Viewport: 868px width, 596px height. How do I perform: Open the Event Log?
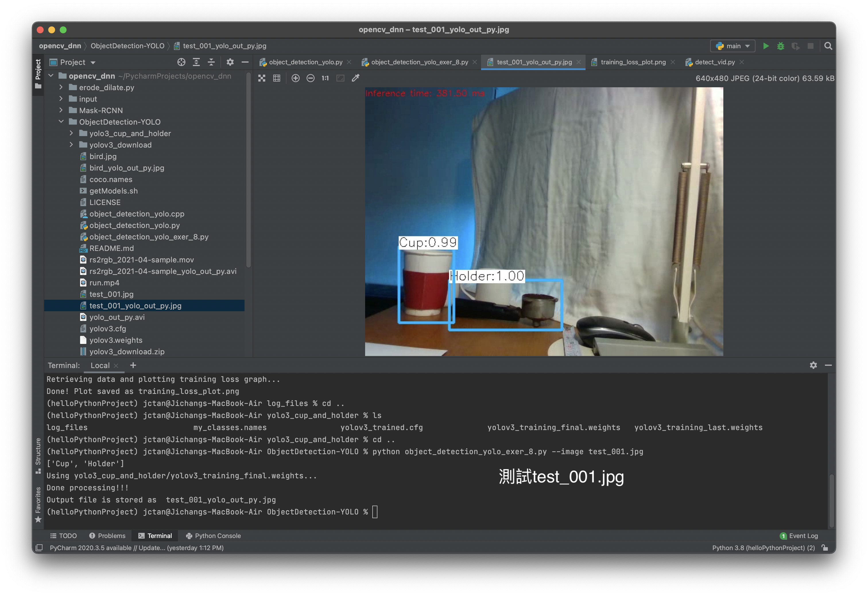799,535
